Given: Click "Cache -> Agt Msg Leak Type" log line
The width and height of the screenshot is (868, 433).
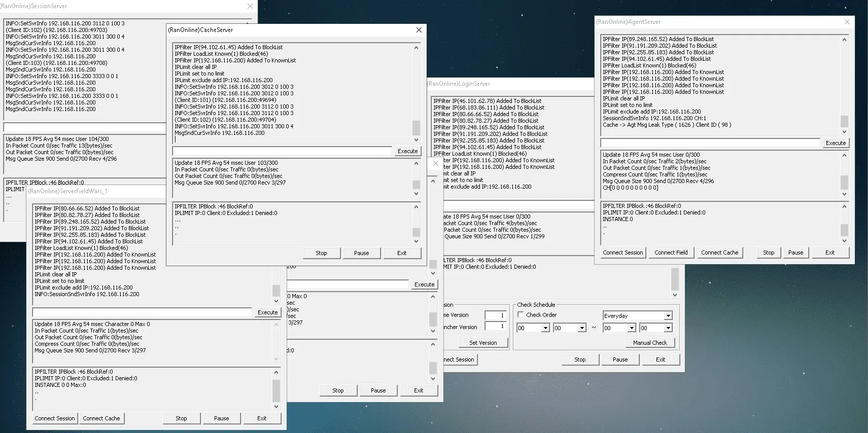Looking at the screenshot, I should tap(667, 125).
